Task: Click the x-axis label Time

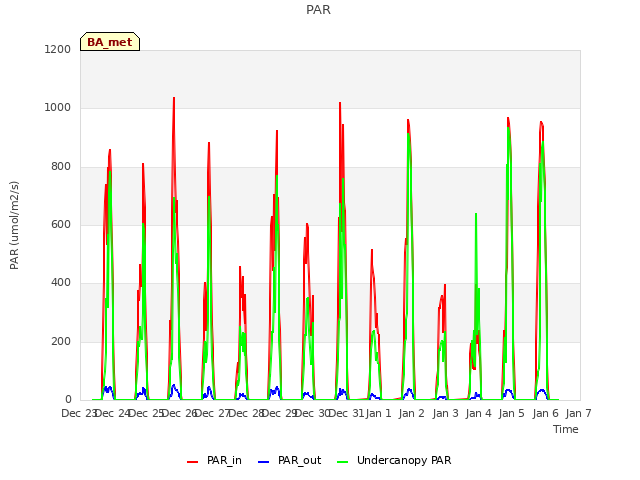Action: [566, 429]
